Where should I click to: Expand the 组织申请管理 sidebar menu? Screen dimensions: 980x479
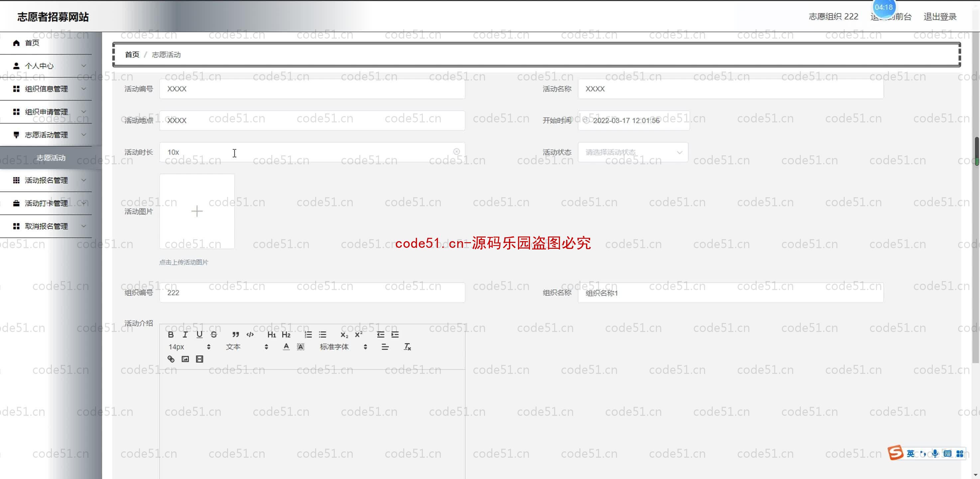(x=46, y=111)
